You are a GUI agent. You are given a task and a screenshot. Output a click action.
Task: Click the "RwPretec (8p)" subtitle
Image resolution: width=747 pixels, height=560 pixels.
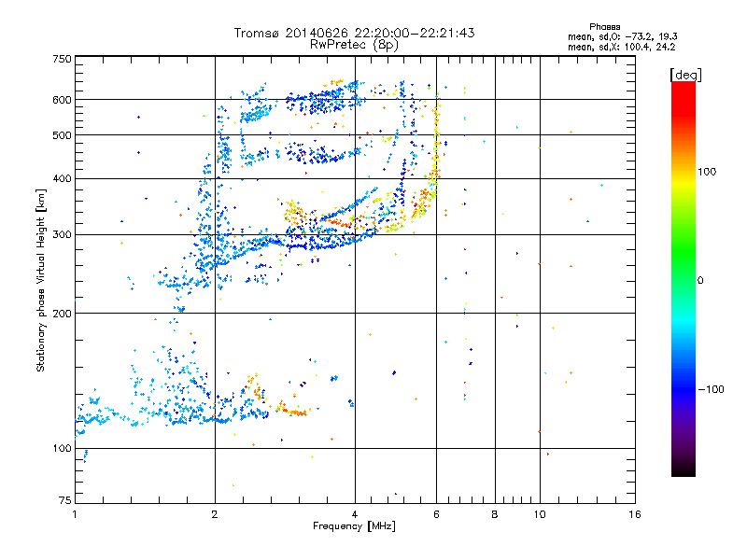[x=354, y=45]
